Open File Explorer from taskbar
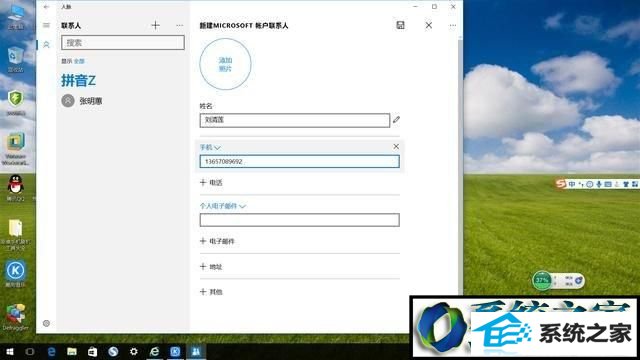 (72, 351)
